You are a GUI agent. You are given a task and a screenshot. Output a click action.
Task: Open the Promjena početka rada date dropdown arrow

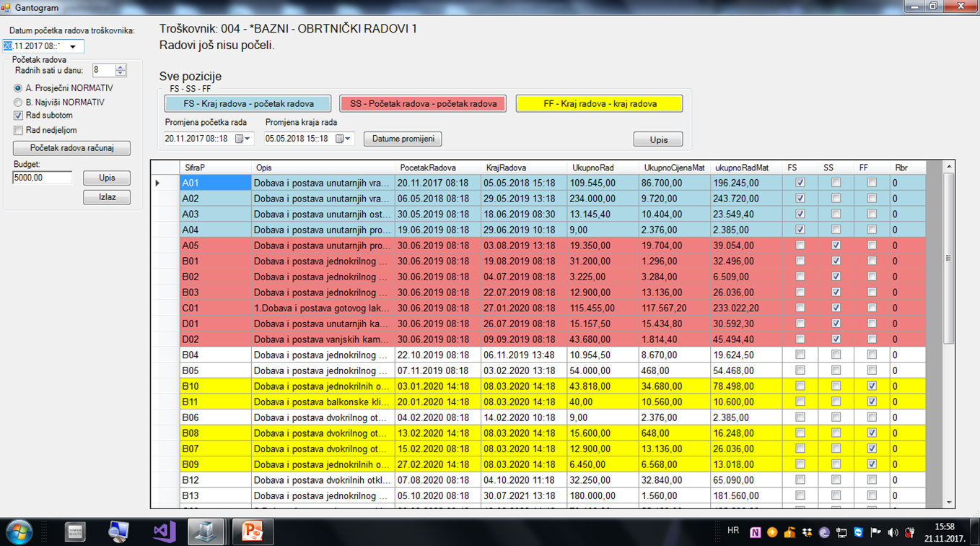[x=248, y=139]
